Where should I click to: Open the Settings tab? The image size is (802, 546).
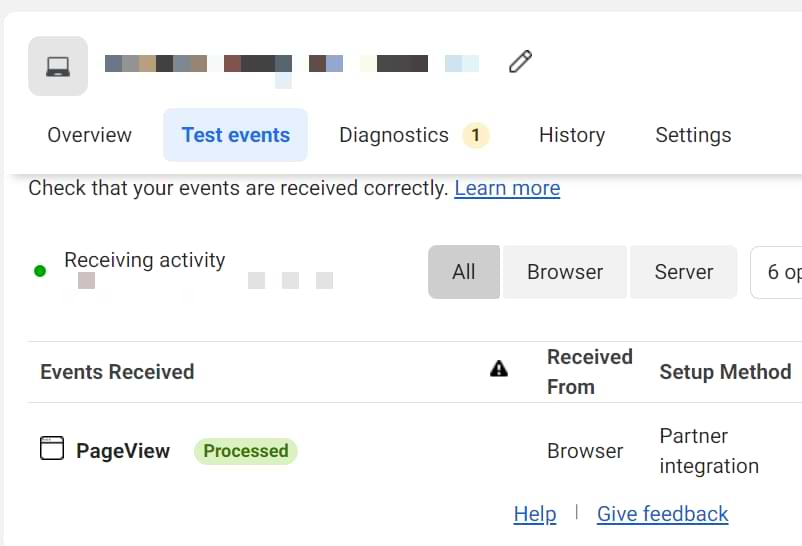[x=693, y=135]
